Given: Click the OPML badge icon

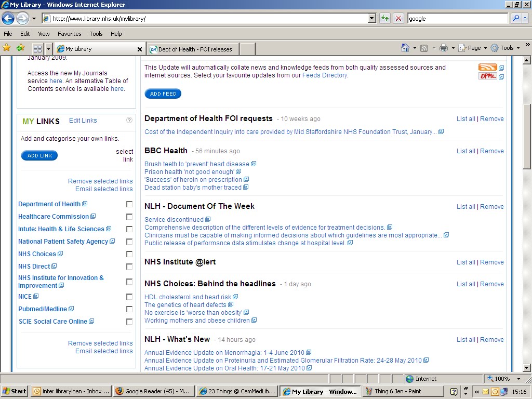Looking at the screenshot, I should click(x=487, y=76).
